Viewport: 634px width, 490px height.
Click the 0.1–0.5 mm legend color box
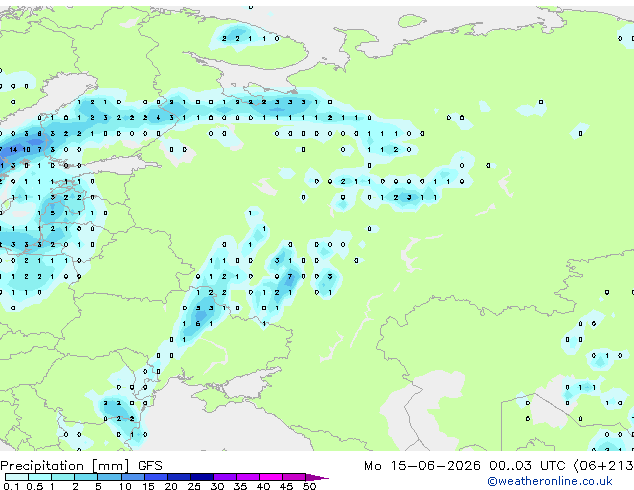pyautogui.click(x=17, y=477)
